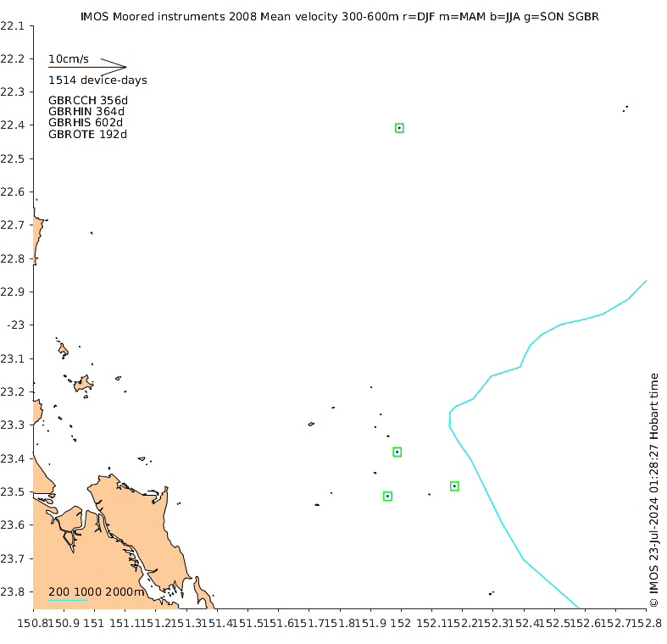667x644 pixels.
Task: Click the 'GBROTE 192d' legend entry
Action: tap(87, 135)
